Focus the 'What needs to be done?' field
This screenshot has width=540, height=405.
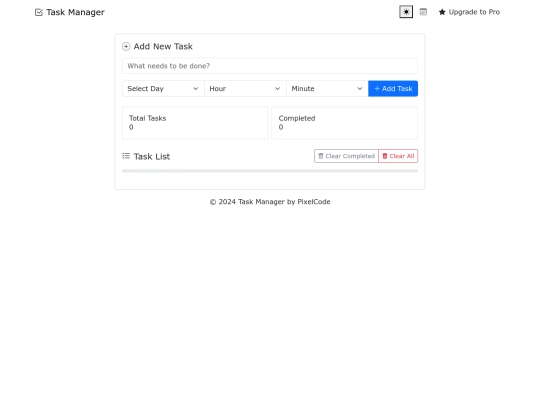point(270,66)
